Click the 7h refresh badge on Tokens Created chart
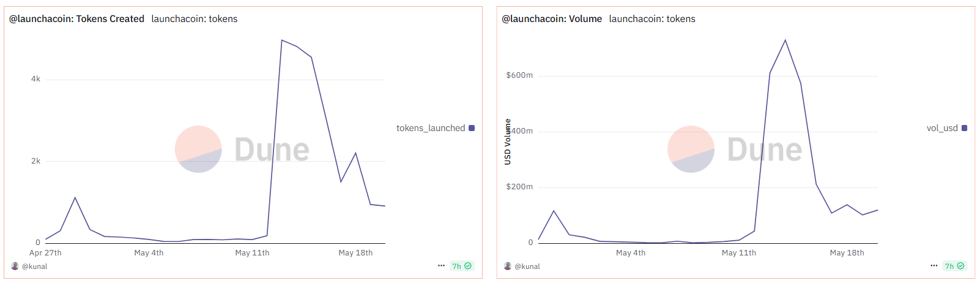Screen dimensions: 980x283 click(x=461, y=266)
